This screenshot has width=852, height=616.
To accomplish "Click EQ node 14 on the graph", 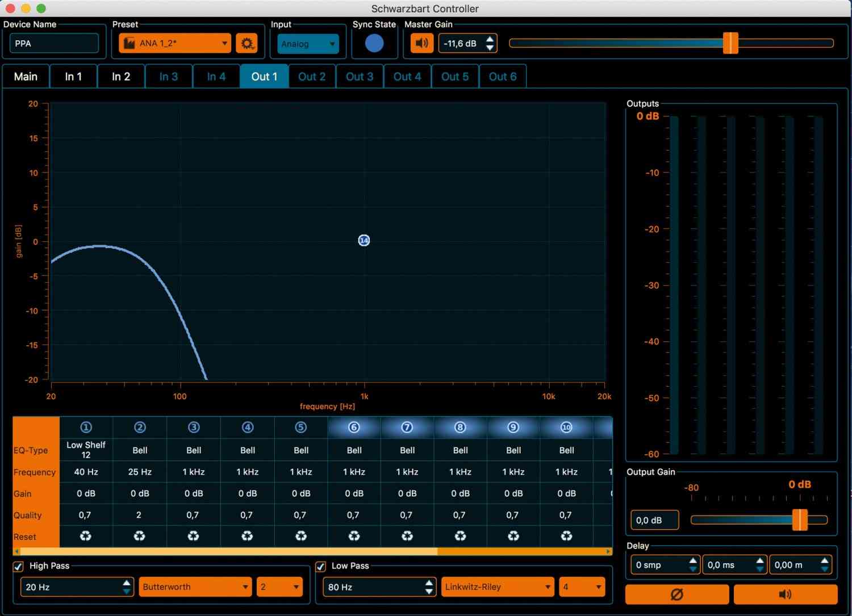I will click(x=364, y=241).
